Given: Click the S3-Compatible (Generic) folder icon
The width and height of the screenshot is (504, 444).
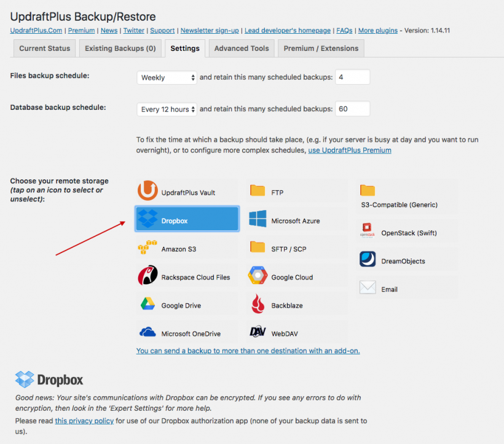Looking at the screenshot, I should (368, 190).
